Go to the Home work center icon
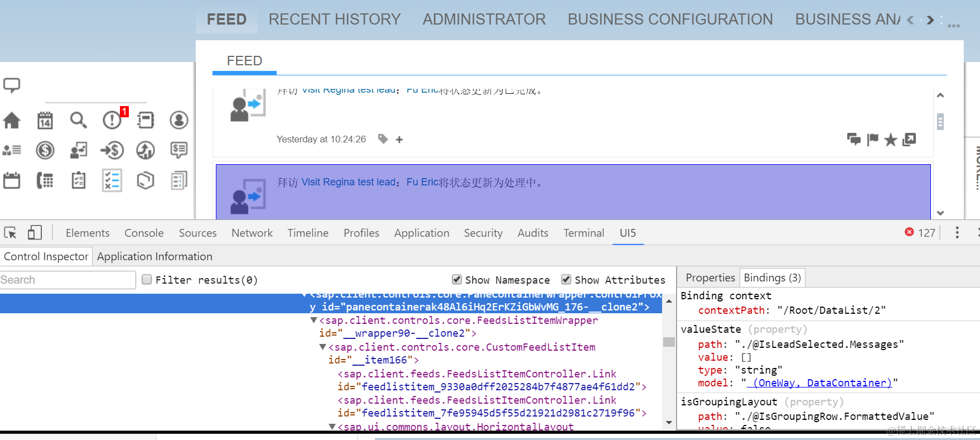Screen dimensions: 980x440 point(12,120)
